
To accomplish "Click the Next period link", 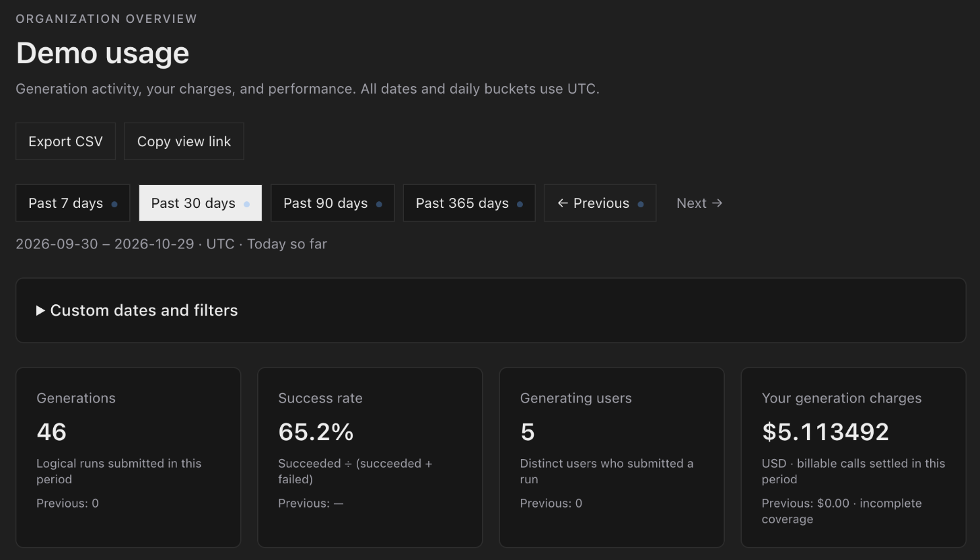I will pos(699,203).
